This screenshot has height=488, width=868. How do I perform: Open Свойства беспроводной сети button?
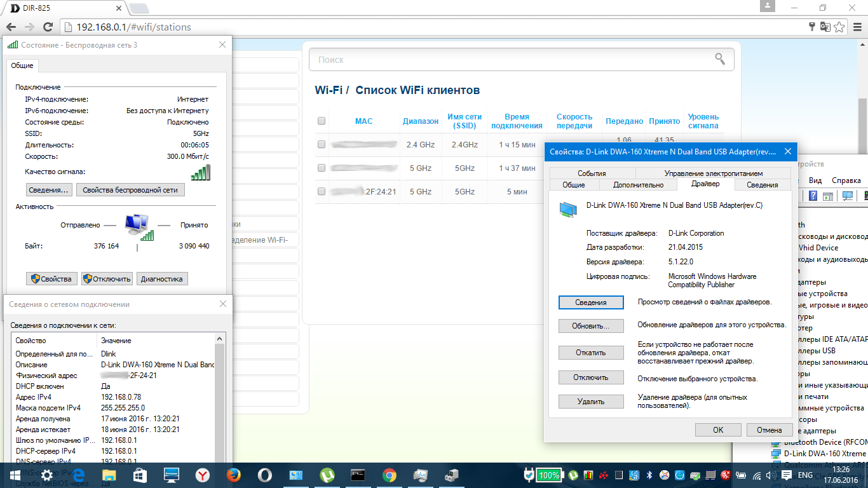pos(131,190)
